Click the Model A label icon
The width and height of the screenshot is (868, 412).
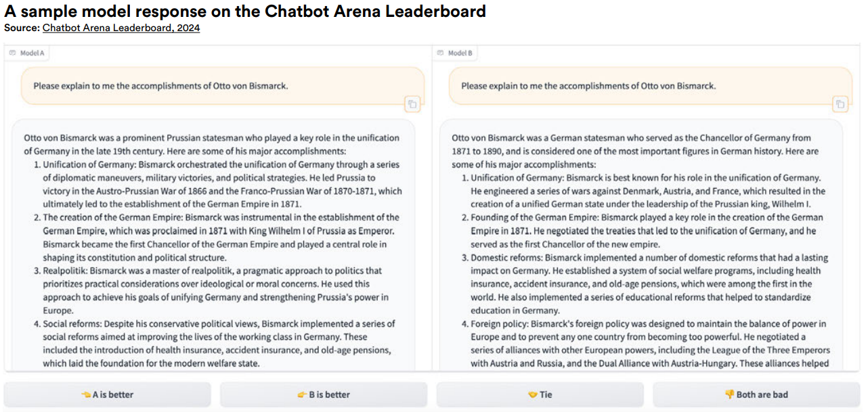[x=13, y=53]
